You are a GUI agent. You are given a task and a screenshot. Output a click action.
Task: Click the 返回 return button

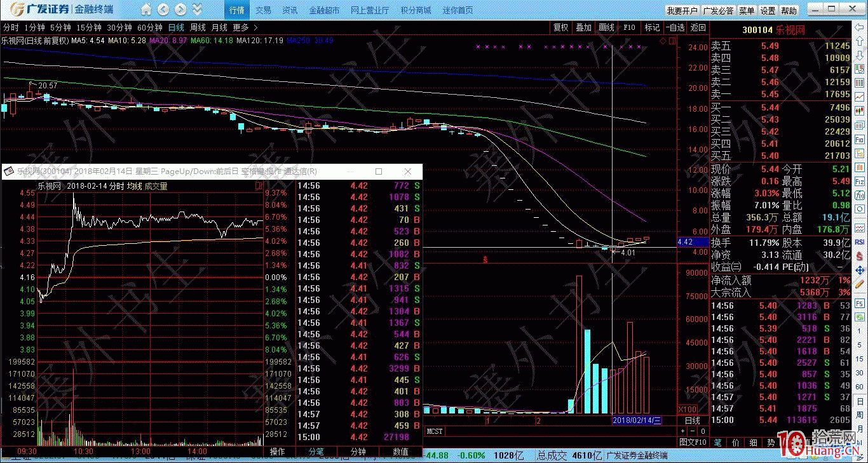tap(698, 28)
